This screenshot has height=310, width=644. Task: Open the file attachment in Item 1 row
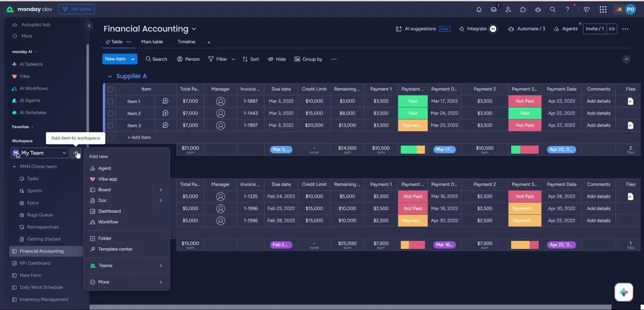[x=630, y=101]
